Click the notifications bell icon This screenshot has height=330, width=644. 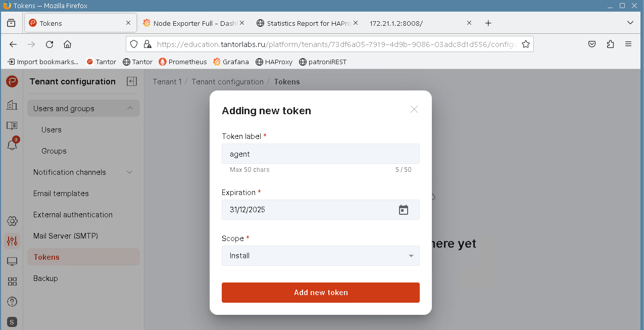tap(12, 146)
